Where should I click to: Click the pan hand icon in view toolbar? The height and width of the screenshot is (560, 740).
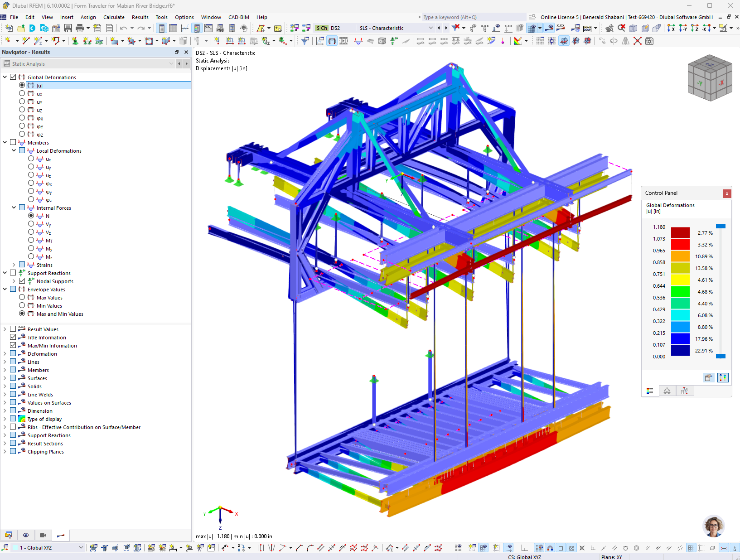coord(610,28)
